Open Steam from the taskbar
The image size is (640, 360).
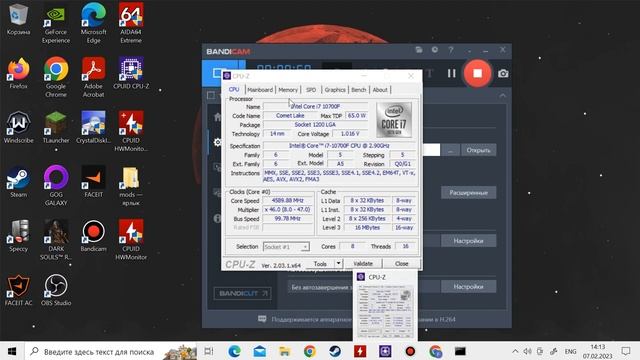click(335, 351)
